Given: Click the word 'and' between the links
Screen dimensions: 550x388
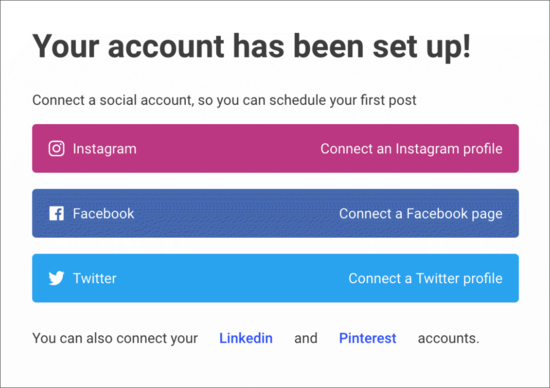Looking at the screenshot, I should click(x=306, y=338).
